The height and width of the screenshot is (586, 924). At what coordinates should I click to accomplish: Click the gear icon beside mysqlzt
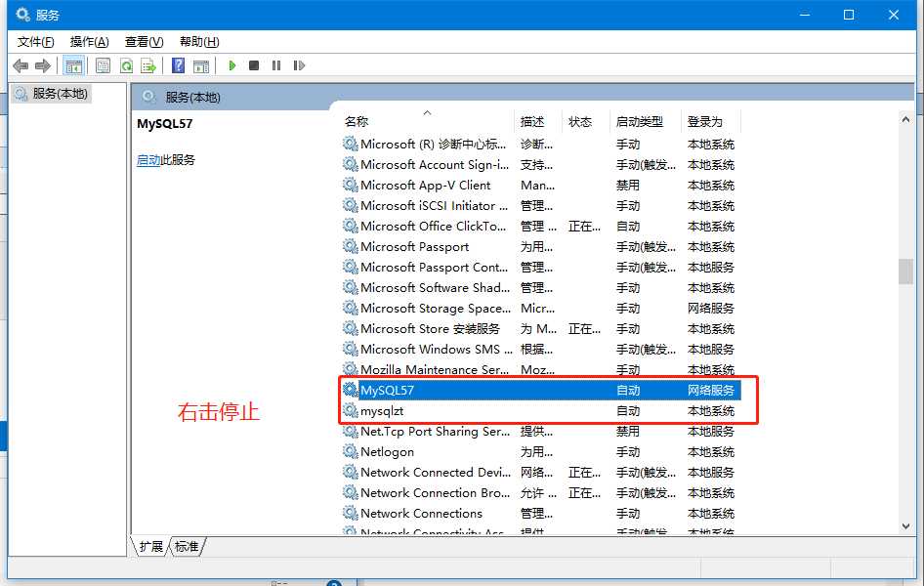(350, 410)
